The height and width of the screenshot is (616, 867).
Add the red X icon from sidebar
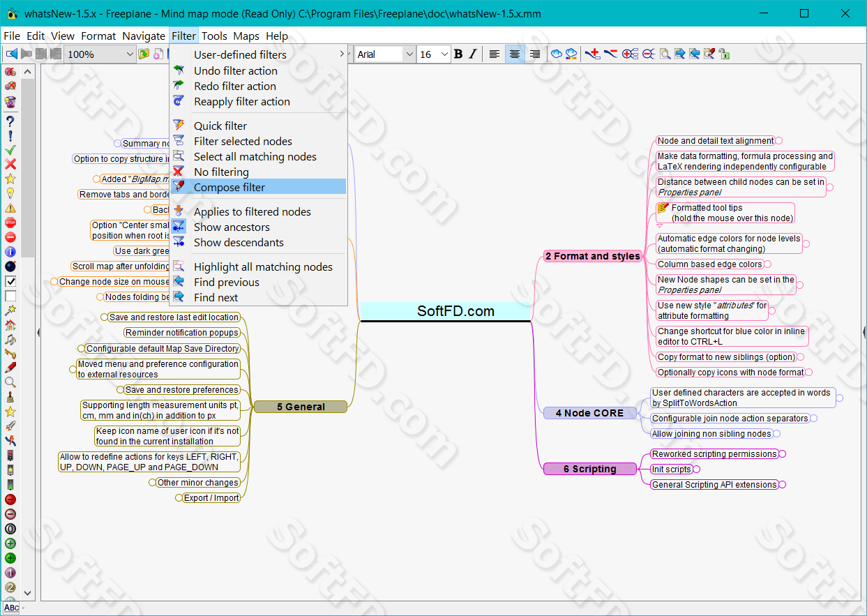10,164
